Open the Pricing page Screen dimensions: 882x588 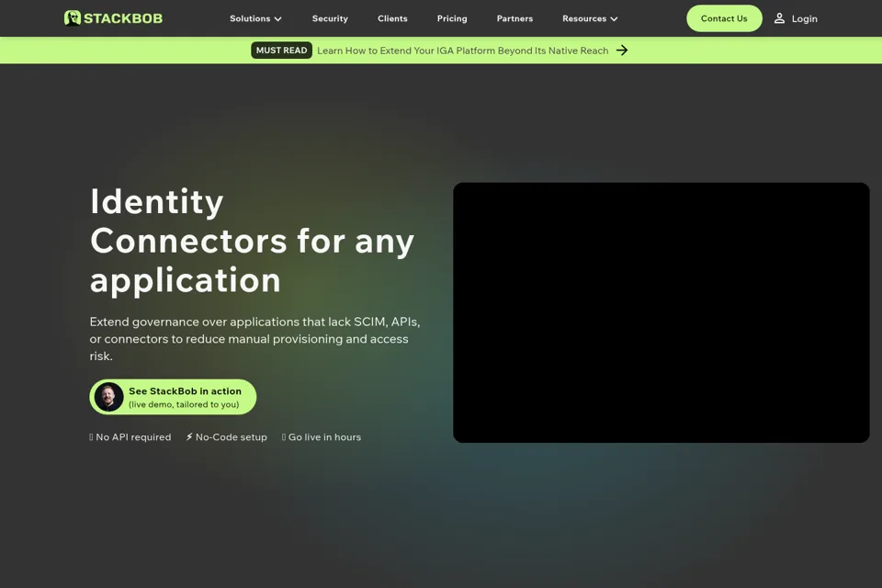click(452, 18)
